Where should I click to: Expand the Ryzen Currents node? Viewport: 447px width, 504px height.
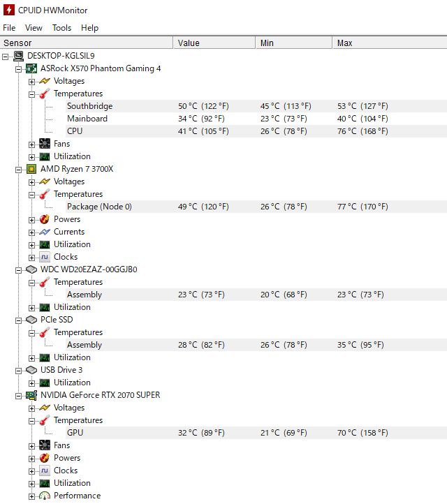[x=31, y=232]
